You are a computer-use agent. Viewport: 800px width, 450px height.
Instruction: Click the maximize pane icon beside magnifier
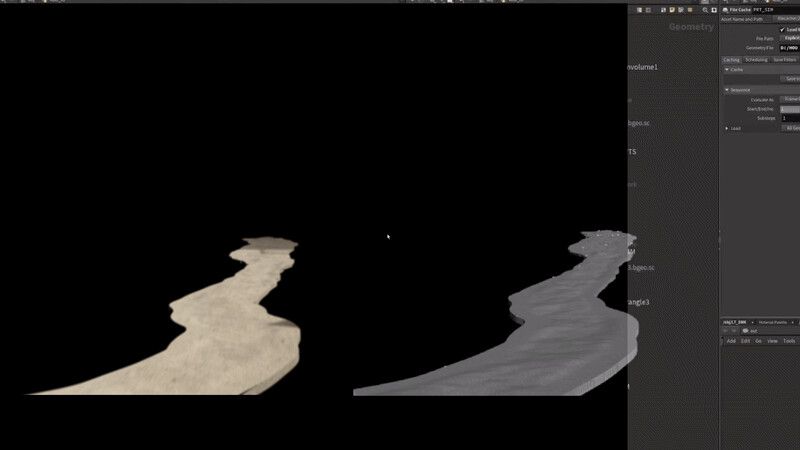tap(714, 10)
